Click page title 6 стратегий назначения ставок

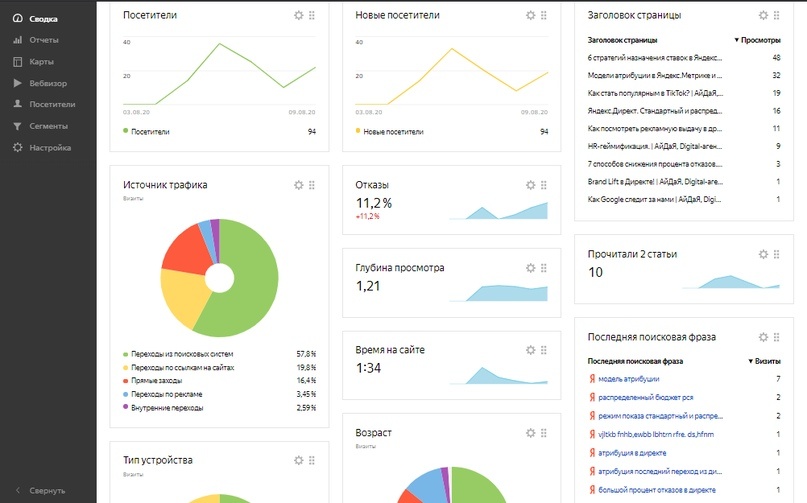(655, 58)
